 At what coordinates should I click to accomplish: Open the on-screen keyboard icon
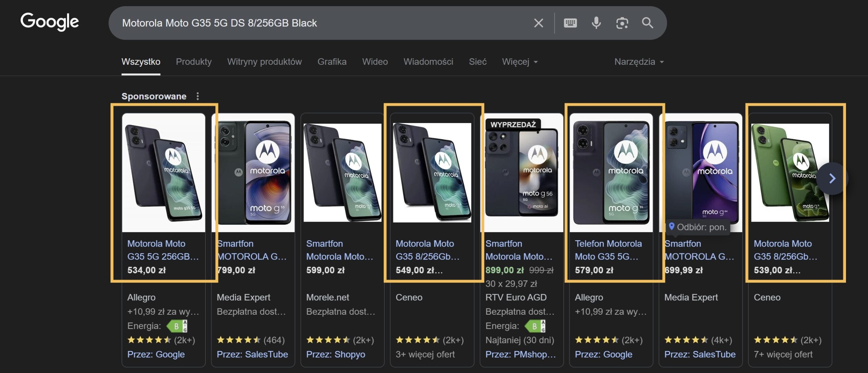(x=570, y=23)
